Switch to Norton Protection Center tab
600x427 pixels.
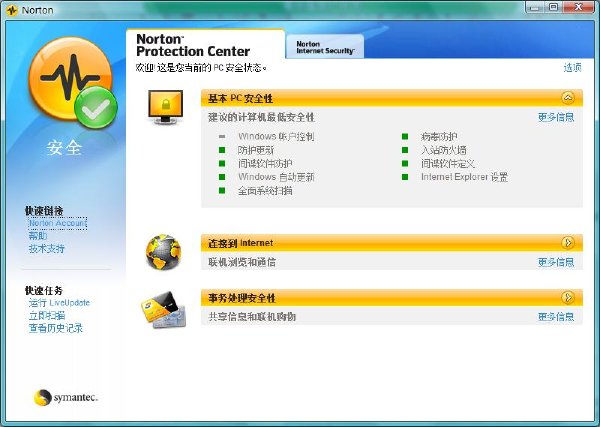tap(205, 45)
